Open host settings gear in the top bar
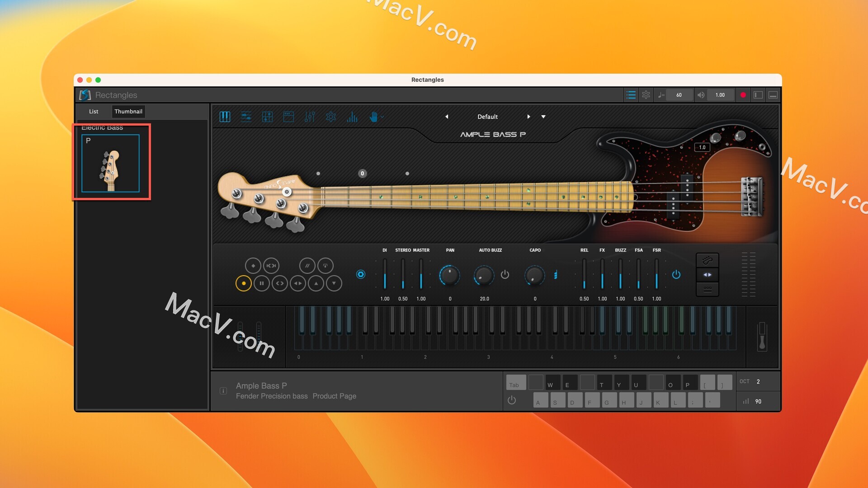Image resolution: width=868 pixels, height=488 pixels. point(646,95)
